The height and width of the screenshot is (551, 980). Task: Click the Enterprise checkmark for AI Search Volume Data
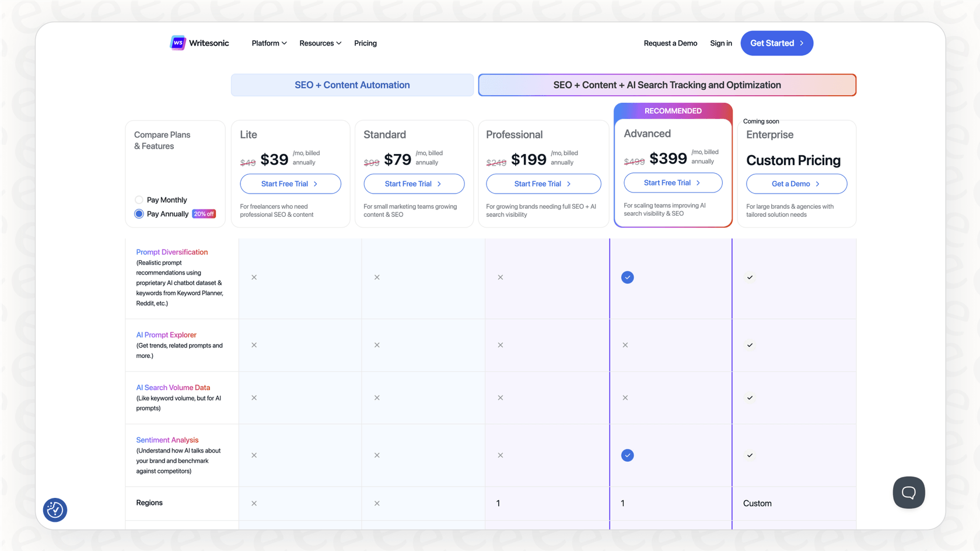click(750, 398)
